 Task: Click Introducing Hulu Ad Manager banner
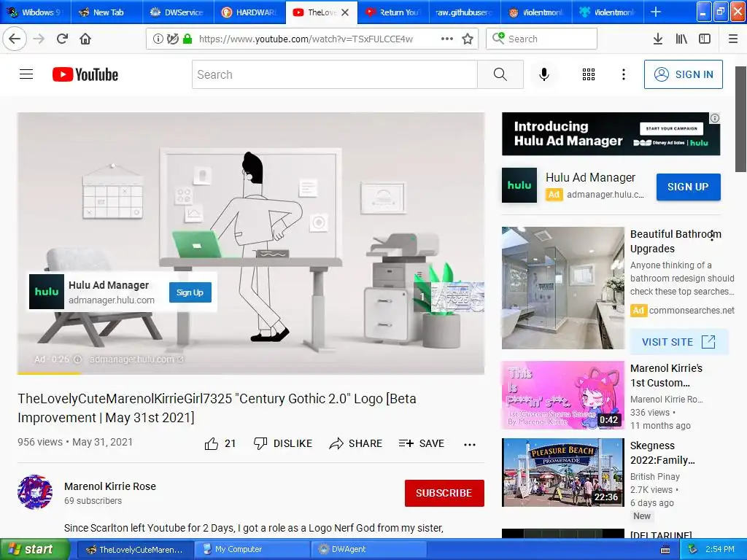point(611,134)
